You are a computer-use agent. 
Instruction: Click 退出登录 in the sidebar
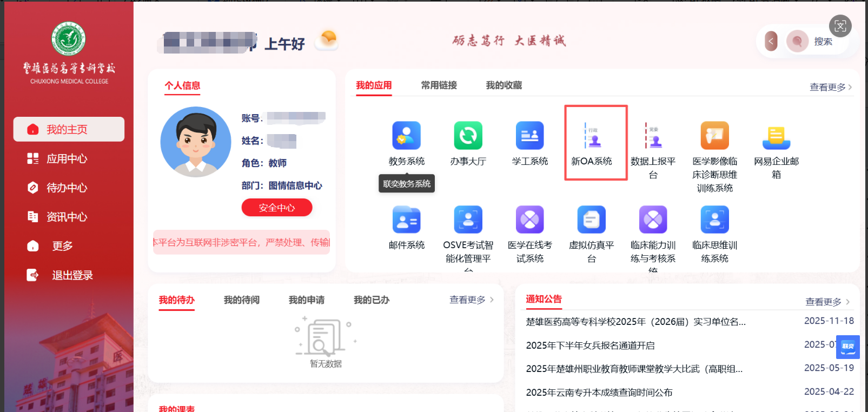tap(72, 275)
